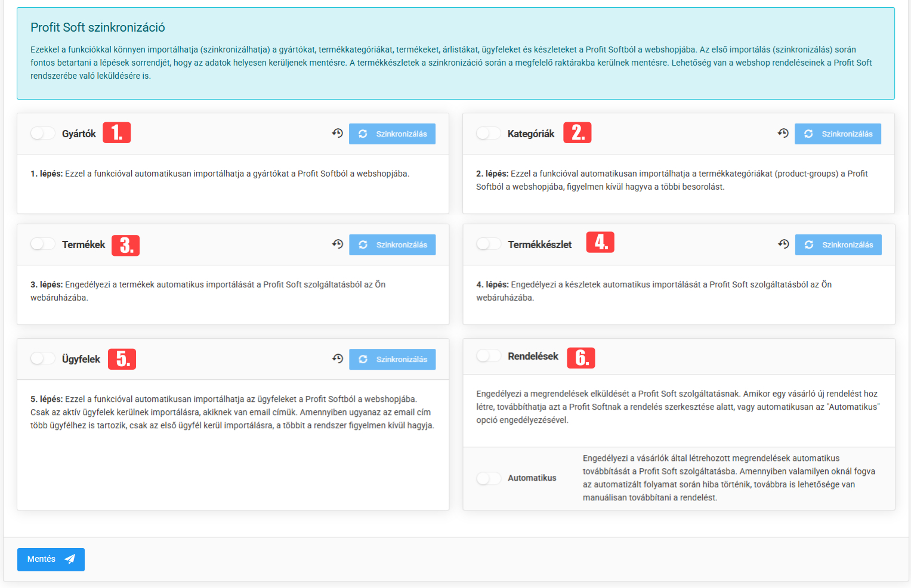Switch on the Ügyfelek toggle

42,358
